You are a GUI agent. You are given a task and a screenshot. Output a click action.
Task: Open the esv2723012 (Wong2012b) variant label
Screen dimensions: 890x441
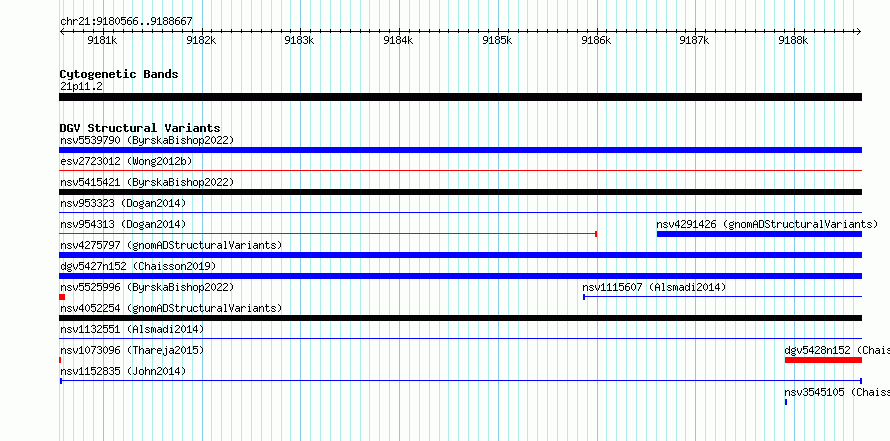[x=126, y=161]
